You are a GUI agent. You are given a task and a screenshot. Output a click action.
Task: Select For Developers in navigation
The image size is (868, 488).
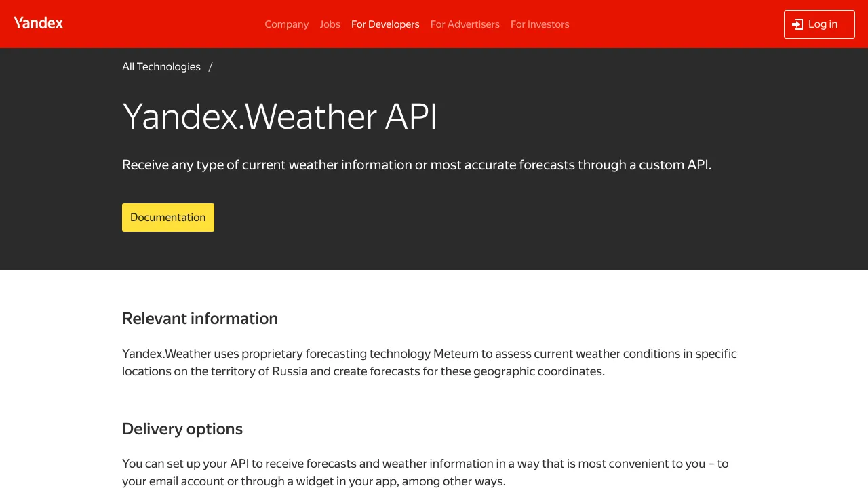pos(385,24)
